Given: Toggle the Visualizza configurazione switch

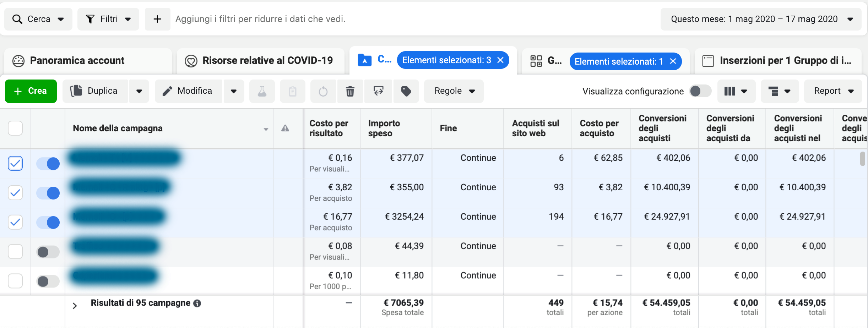Looking at the screenshot, I should tap(700, 91).
